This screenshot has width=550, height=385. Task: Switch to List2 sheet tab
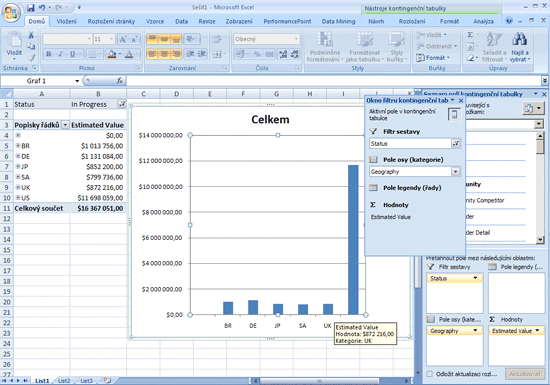[x=64, y=380]
